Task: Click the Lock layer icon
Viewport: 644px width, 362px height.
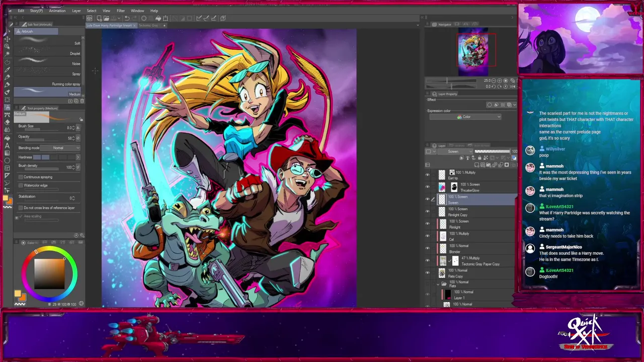Action: [479, 157]
